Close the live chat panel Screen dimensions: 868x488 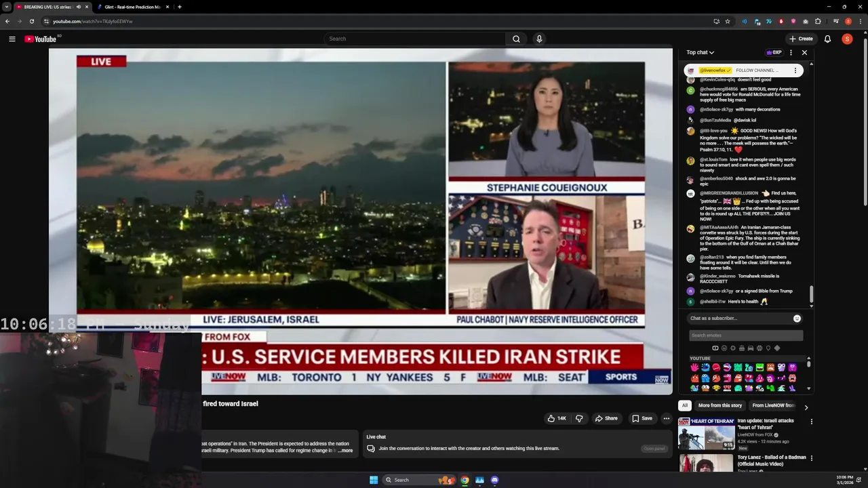(804, 52)
